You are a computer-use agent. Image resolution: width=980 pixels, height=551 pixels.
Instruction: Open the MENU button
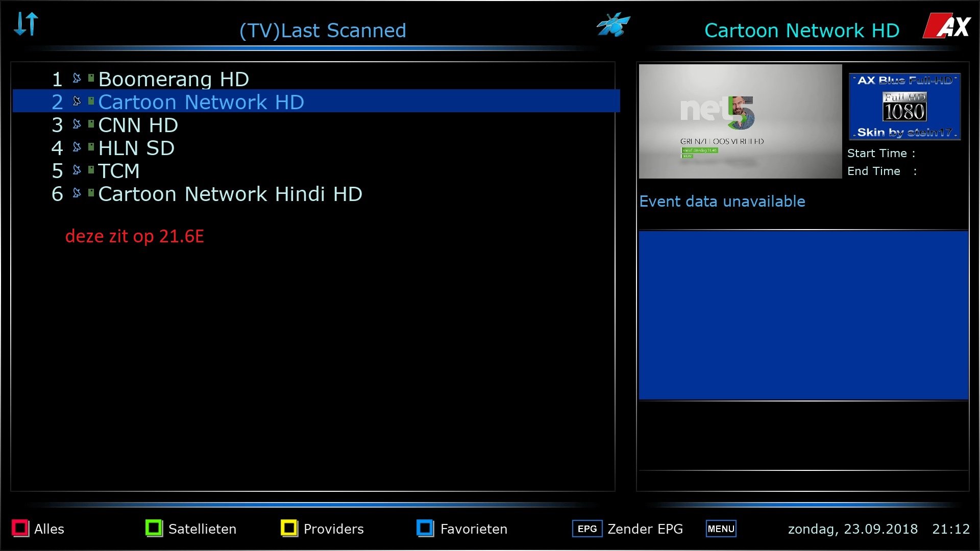721,529
